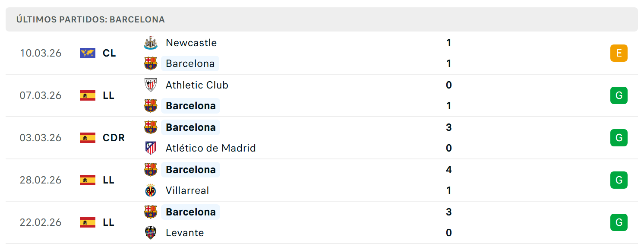Click the Levante club crest icon

point(151,233)
